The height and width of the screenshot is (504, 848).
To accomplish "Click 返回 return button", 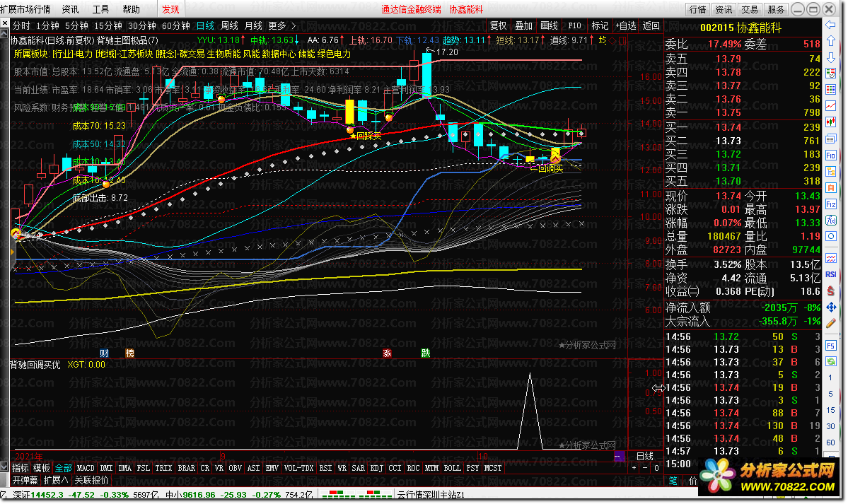I will pyautogui.click(x=651, y=25).
